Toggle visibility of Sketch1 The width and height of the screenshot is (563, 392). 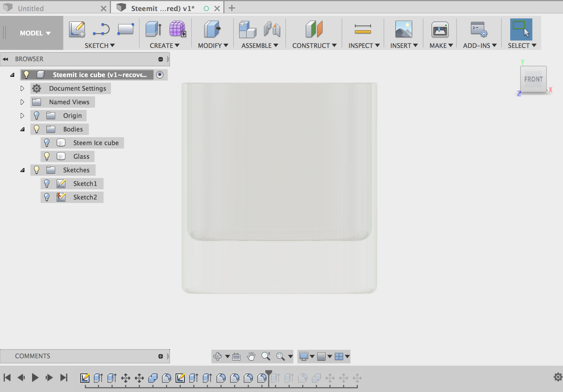coord(47,184)
